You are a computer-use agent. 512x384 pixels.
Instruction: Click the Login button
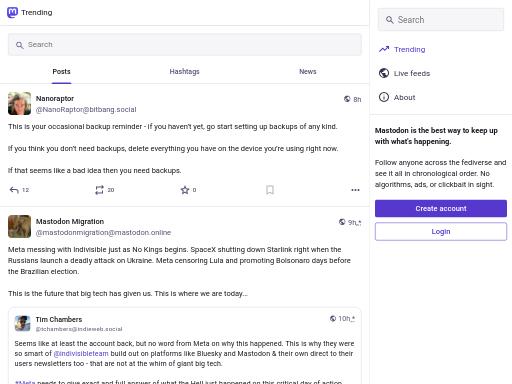tap(441, 232)
